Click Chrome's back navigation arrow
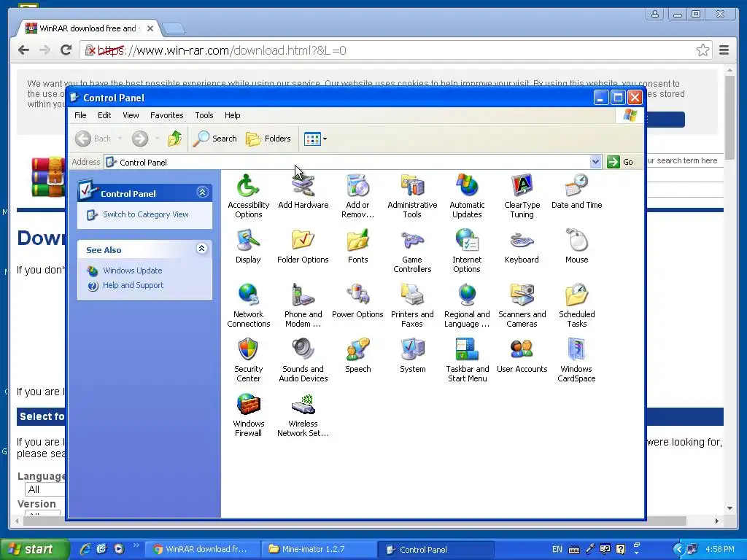The image size is (747, 560). 23,50
